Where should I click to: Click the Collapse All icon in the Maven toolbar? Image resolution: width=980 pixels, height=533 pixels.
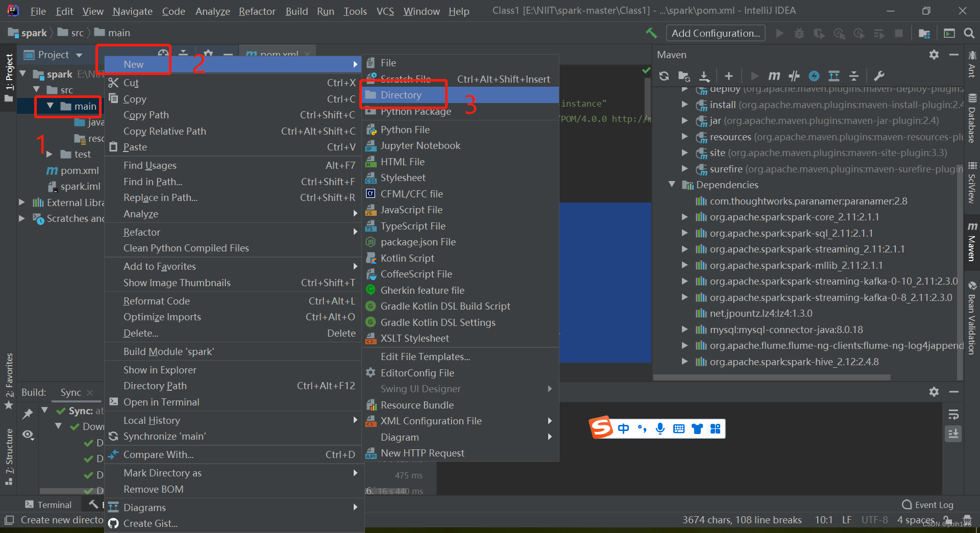854,76
